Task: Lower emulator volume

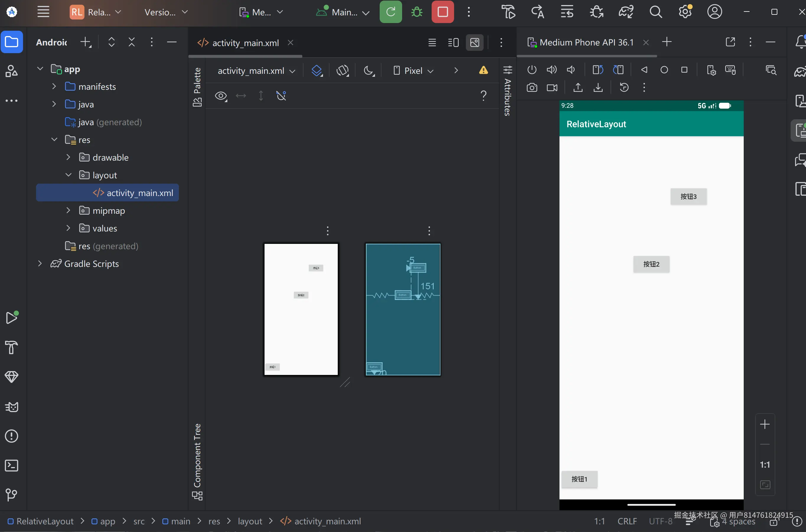Action: [x=571, y=70]
